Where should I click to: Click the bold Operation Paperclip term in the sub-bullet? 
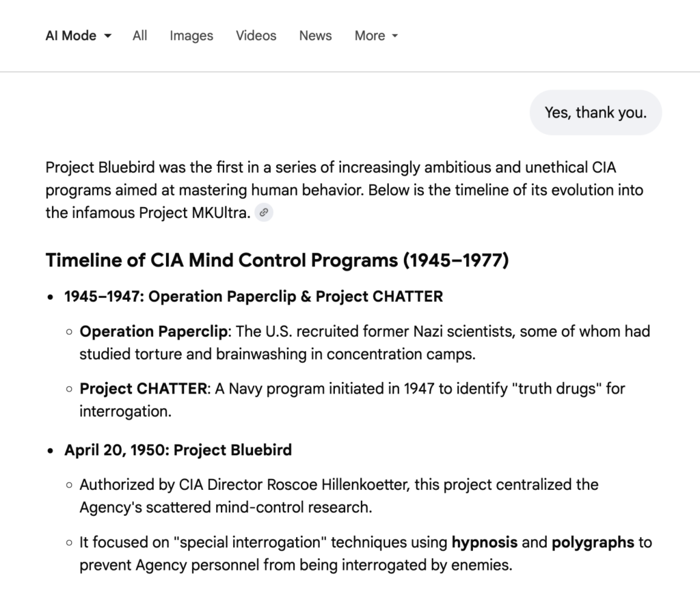click(x=153, y=331)
